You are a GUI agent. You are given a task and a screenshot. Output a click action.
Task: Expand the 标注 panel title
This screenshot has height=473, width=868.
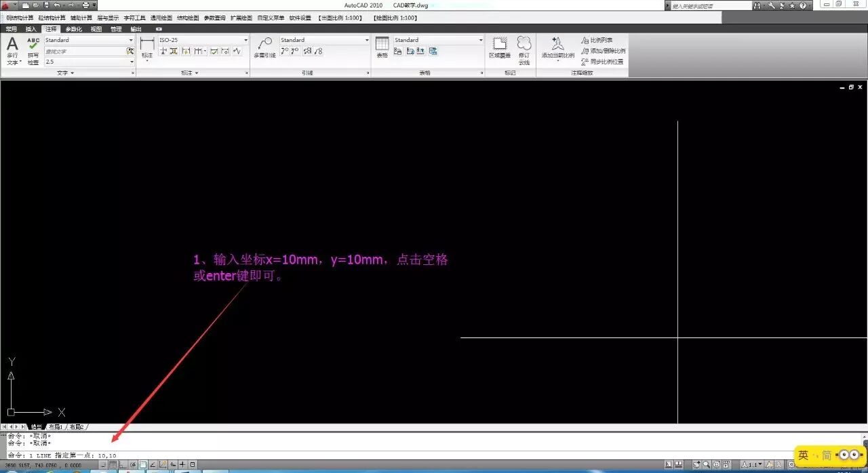pyautogui.click(x=190, y=73)
